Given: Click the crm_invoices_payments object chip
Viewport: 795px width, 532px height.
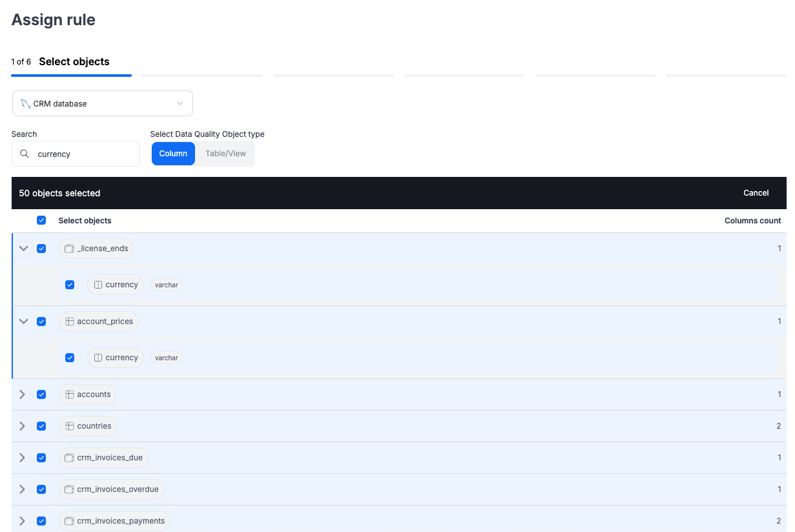Looking at the screenshot, I should coord(114,521).
